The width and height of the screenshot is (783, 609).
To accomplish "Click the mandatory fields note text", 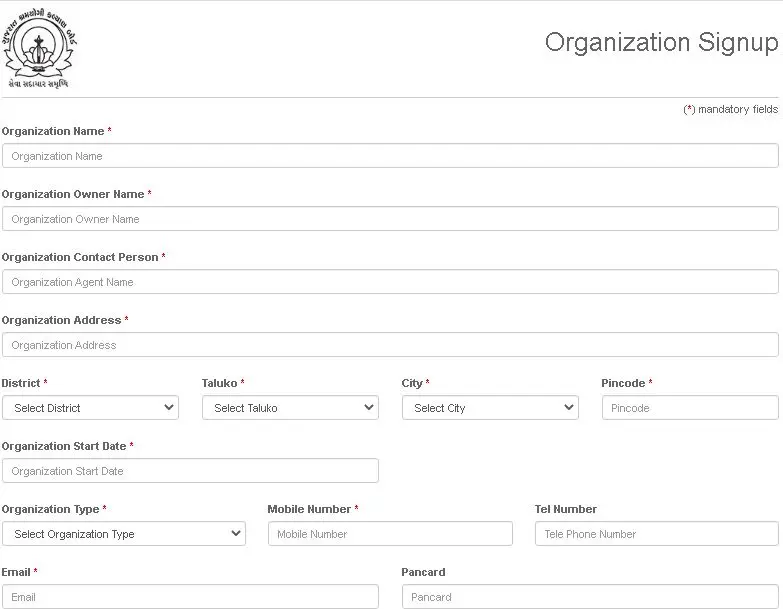I will coord(731,109).
